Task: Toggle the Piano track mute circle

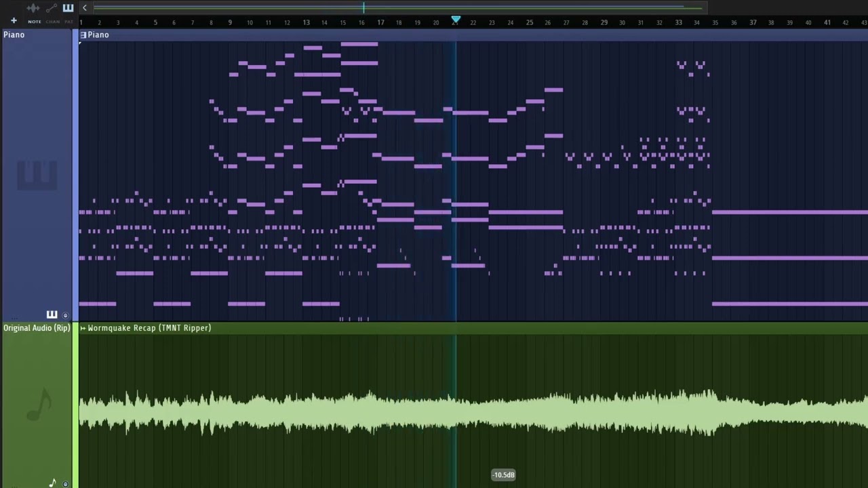Action: [66, 315]
